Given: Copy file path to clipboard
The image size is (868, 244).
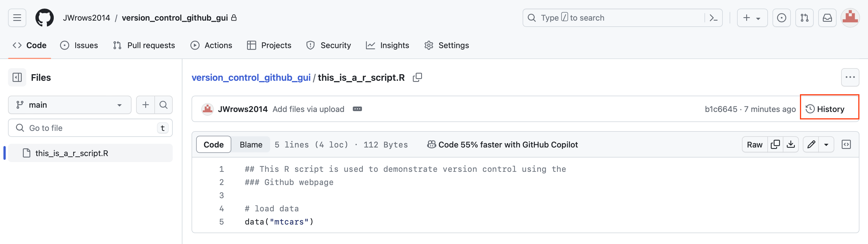Looking at the screenshot, I should coord(417,78).
